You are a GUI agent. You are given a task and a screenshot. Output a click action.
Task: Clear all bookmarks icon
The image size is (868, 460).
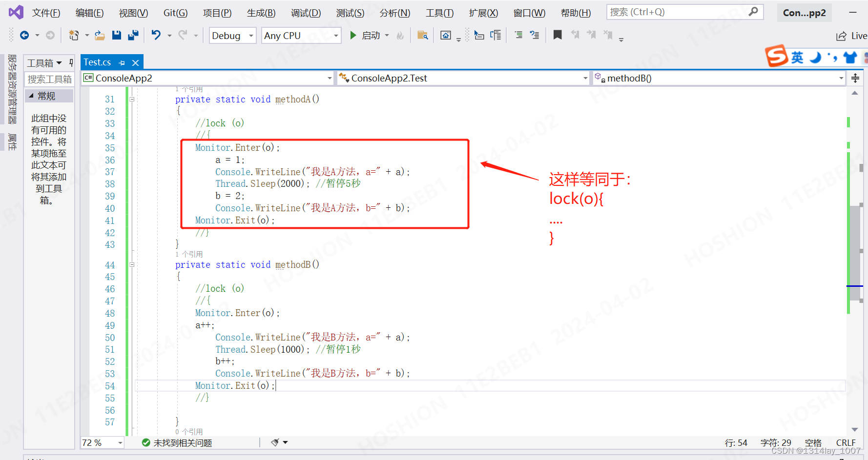608,35
